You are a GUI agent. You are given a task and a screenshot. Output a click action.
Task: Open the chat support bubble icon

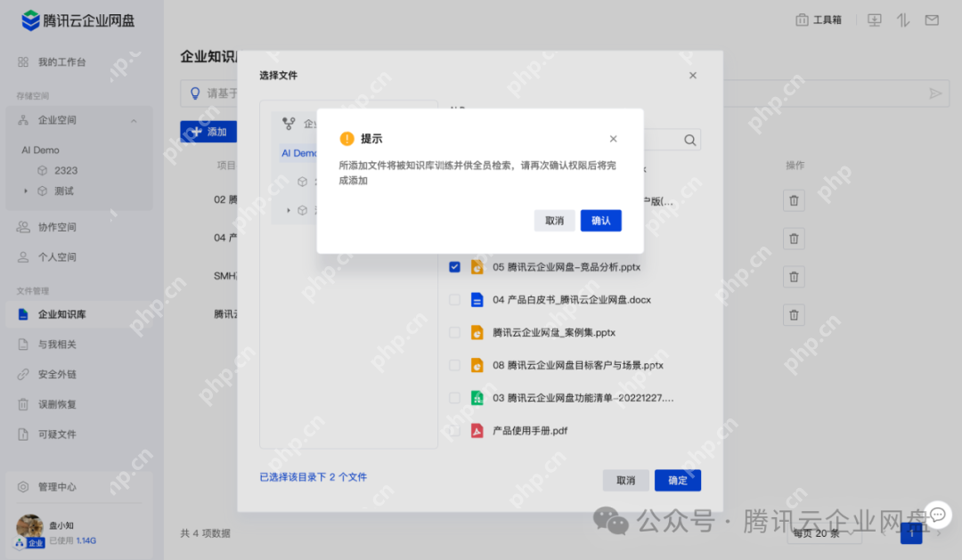[937, 515]
